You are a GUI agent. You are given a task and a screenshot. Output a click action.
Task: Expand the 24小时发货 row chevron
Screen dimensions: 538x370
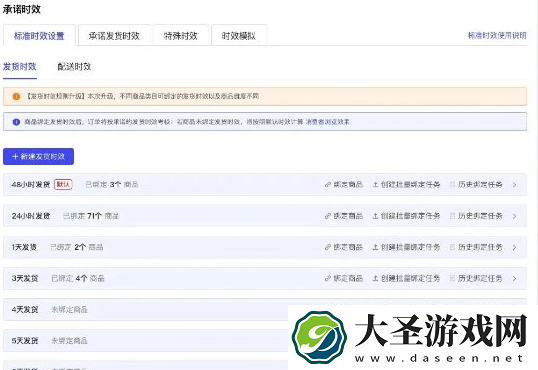(515, 216)
